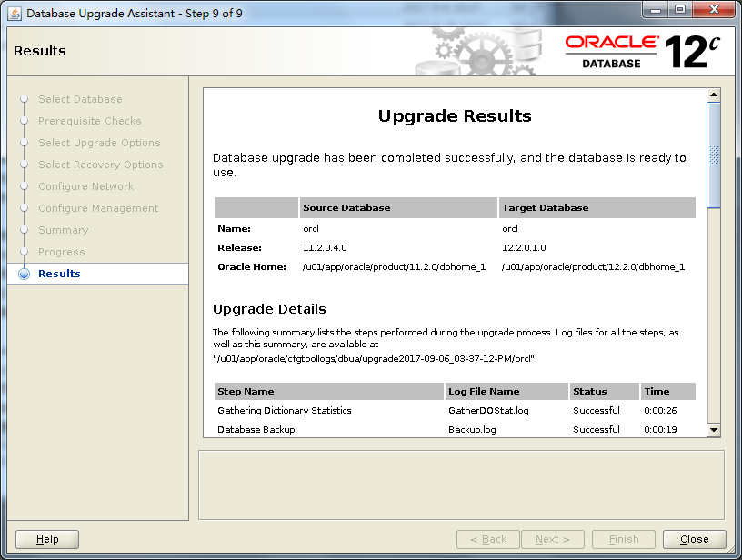Click the disabled Next button
742x560 pixels.
(x=552, y=538)
